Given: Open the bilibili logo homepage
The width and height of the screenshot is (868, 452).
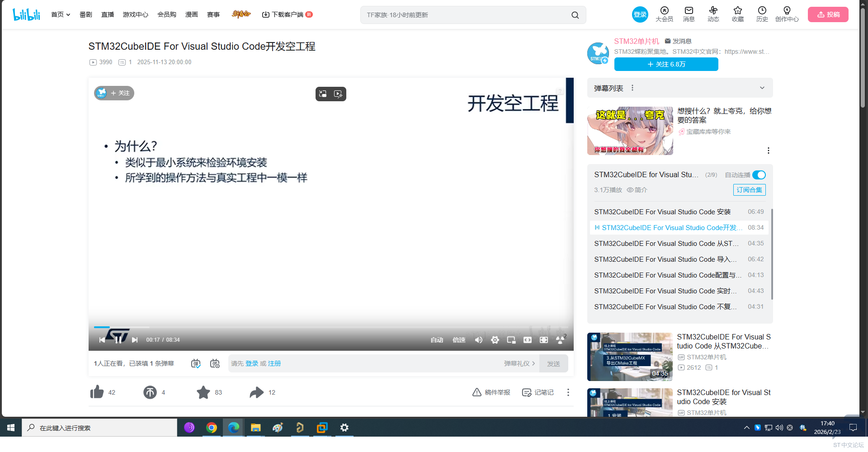Looking at the screenshot, I should pyautogui.click(x=26, y=14).
